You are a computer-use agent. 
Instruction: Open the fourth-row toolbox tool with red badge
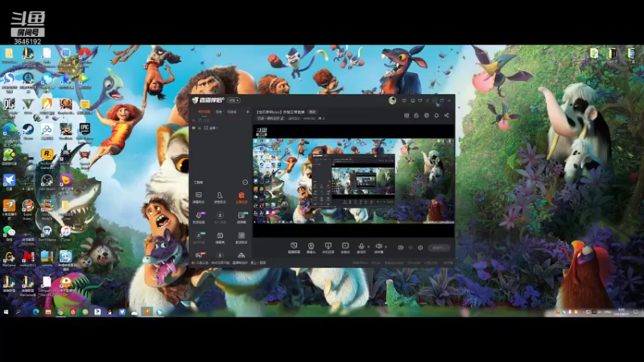[200, 256]
